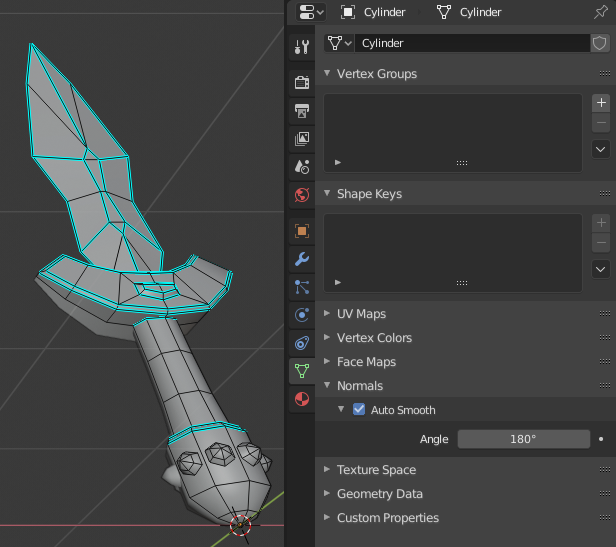This screenshot has height=547, width=616.
Task: Click the Cylinder object breadcrumb icon
Action: click(348, 12)
